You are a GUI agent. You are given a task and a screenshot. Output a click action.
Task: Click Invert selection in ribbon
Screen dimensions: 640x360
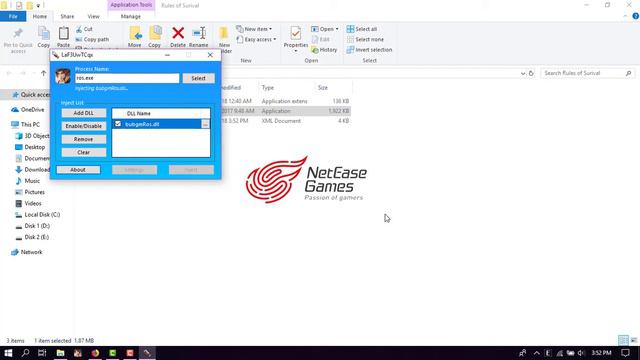click(369, 50)
